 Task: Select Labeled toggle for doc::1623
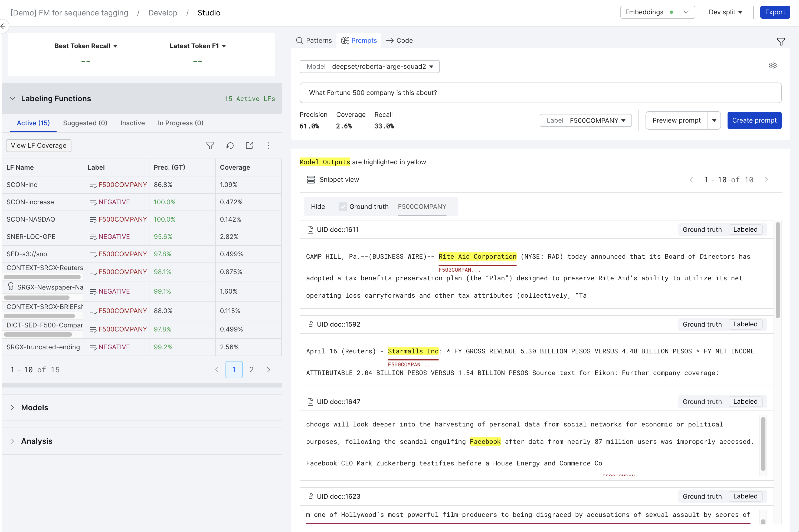tap(745, 496)
